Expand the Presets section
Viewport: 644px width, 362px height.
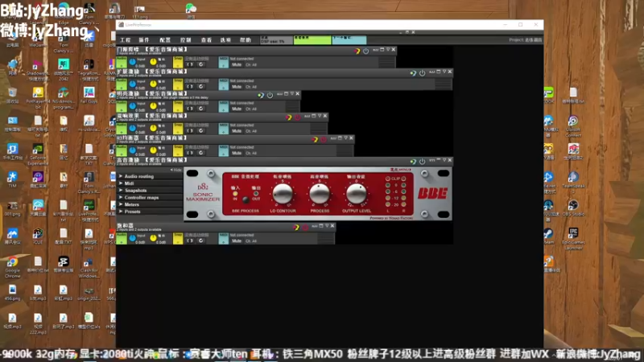tap(150, 212)
